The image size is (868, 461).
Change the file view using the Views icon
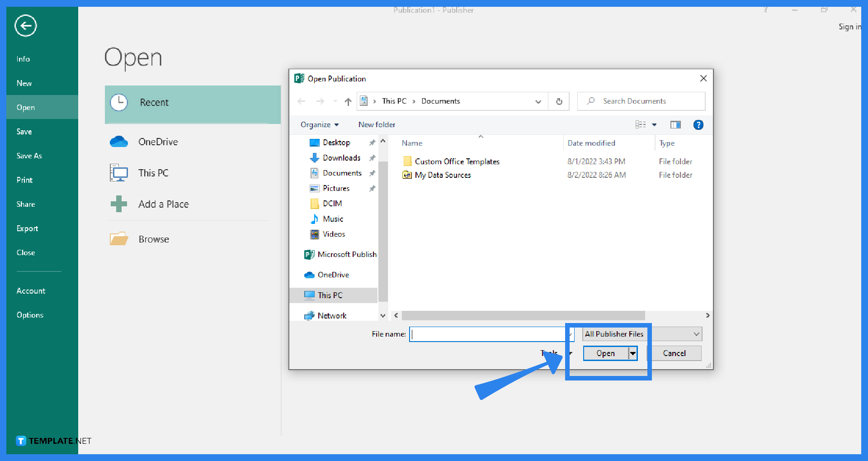pyautogui.click(x=641, y=125)
